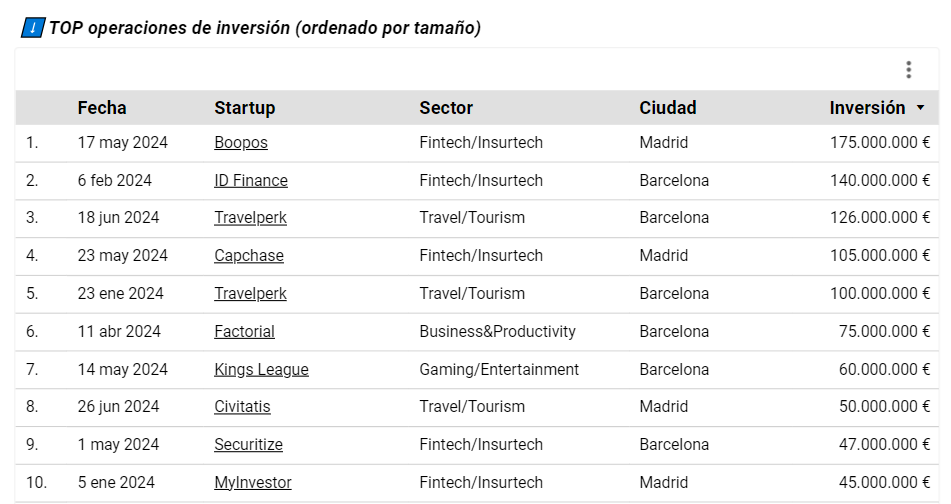Open the three-dot table options menu

point(908,70)
